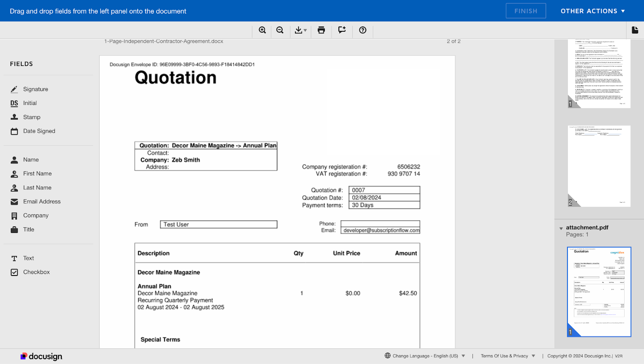Screen dimensions: 644x364
Task: Open the attachment.pdf page 1 thumbnail
Action: 599,292
